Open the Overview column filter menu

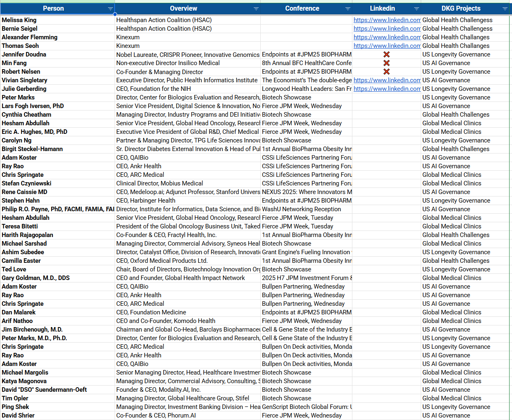[256, 9]
